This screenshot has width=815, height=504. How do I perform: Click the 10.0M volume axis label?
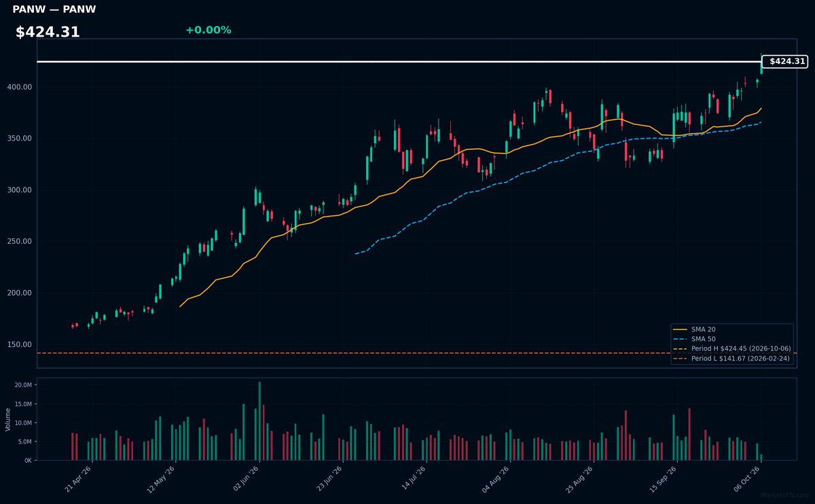23,422
